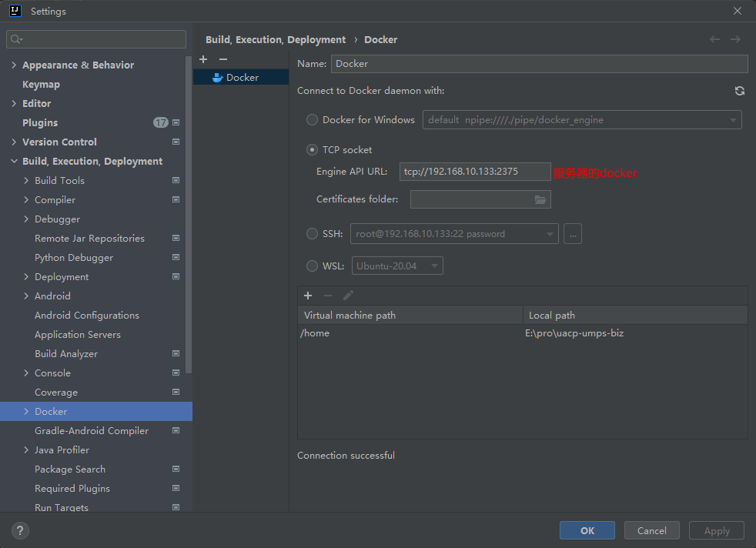Open Android Configurations settings
Viewport: 756px width, 548px height.
(87, 316)
